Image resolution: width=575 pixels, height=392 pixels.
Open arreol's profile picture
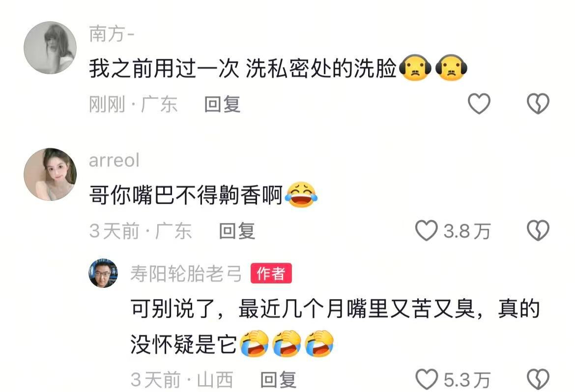coord(50,174)
